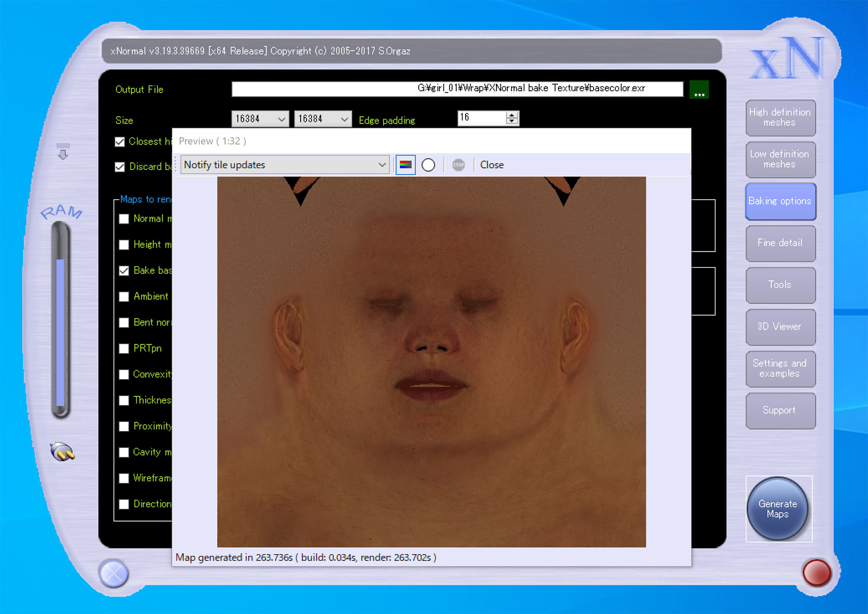The height and width of the screenshot is (614, 868).
Task: Open the height size dropdown (second 16384)
Action: pos(323,119)
